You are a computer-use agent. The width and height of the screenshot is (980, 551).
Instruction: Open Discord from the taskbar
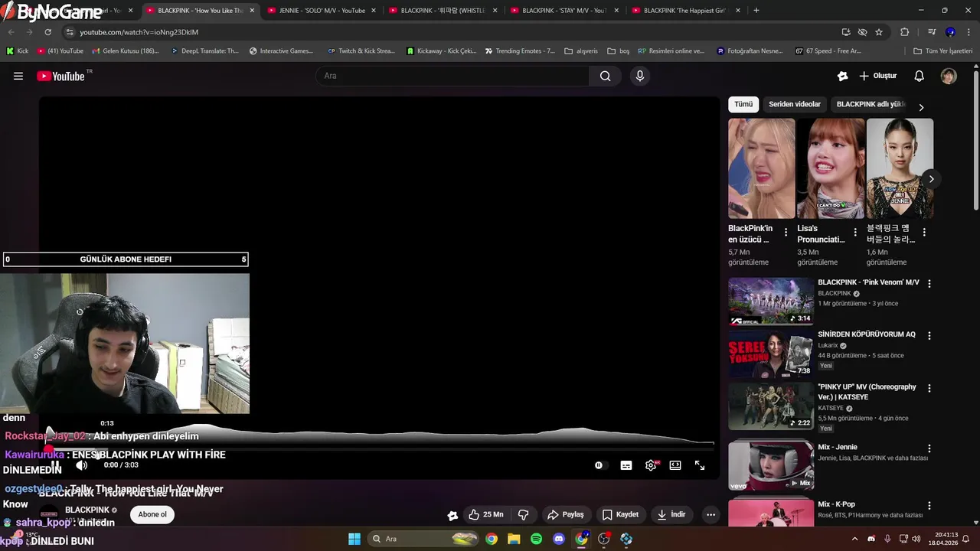559,539
